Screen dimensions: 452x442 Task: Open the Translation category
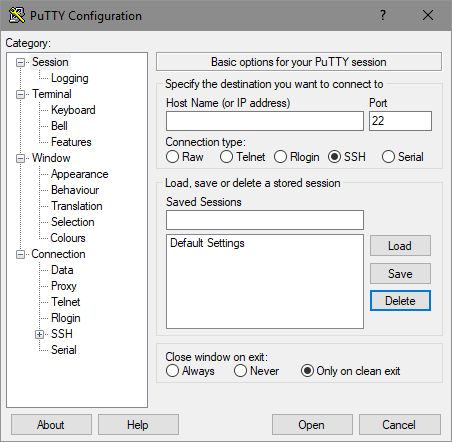(x=77, y=206)
